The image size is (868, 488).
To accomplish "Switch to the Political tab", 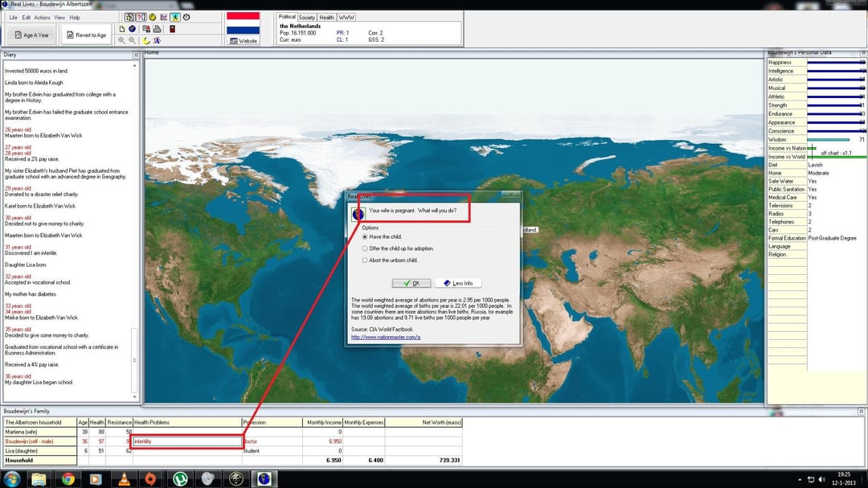I will coord(287,17).
